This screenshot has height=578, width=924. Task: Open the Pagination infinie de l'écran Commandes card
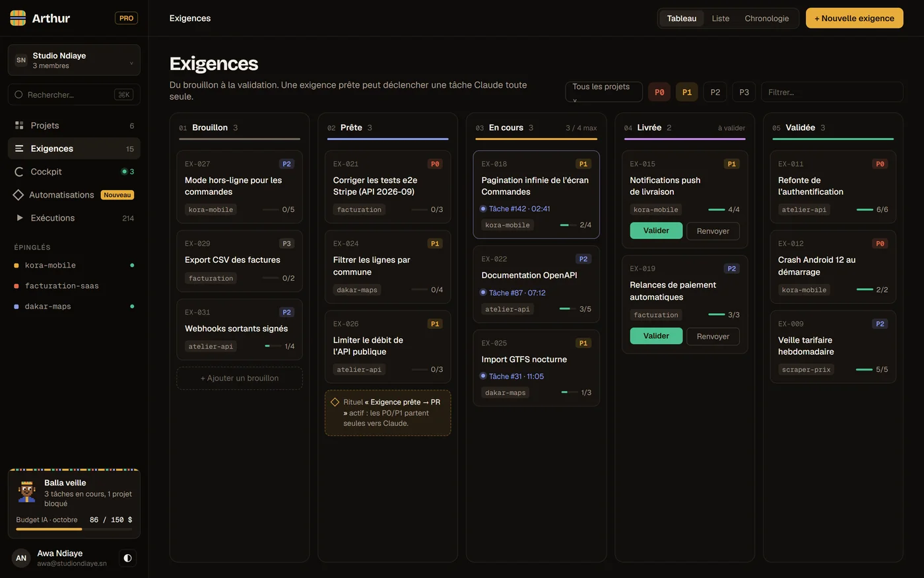pos(537,194)
